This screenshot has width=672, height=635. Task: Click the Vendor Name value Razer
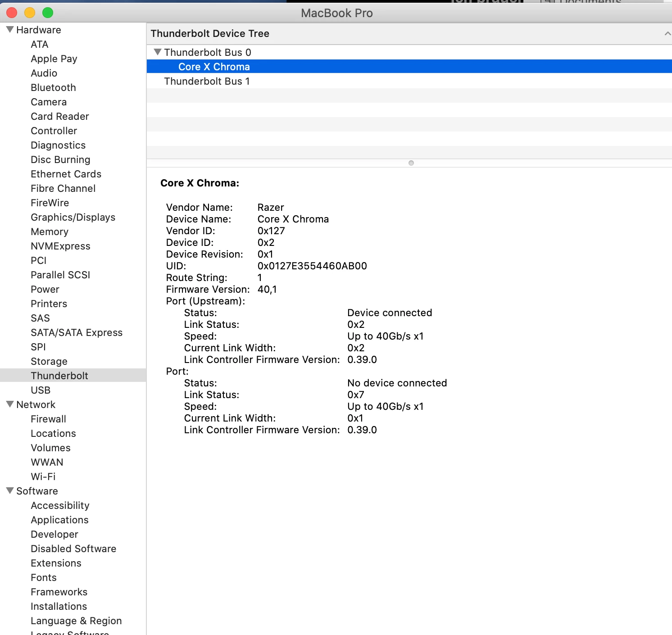pos(271,207)
